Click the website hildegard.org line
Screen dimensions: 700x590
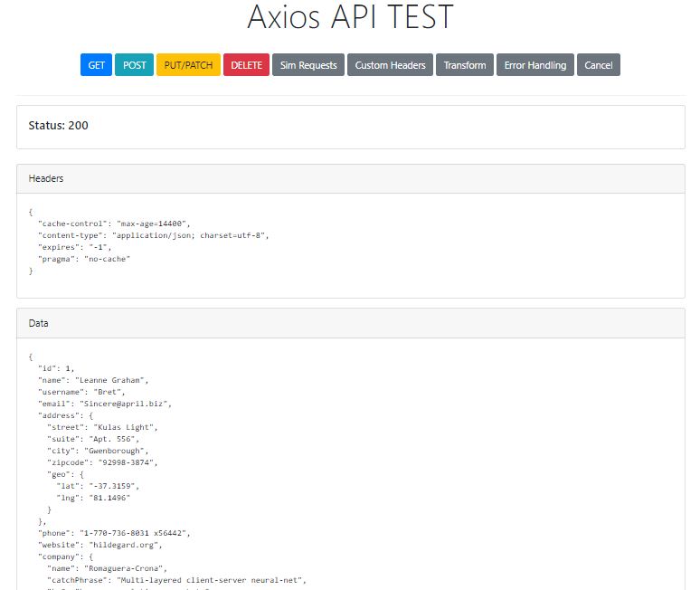click(x=100, y=545)
